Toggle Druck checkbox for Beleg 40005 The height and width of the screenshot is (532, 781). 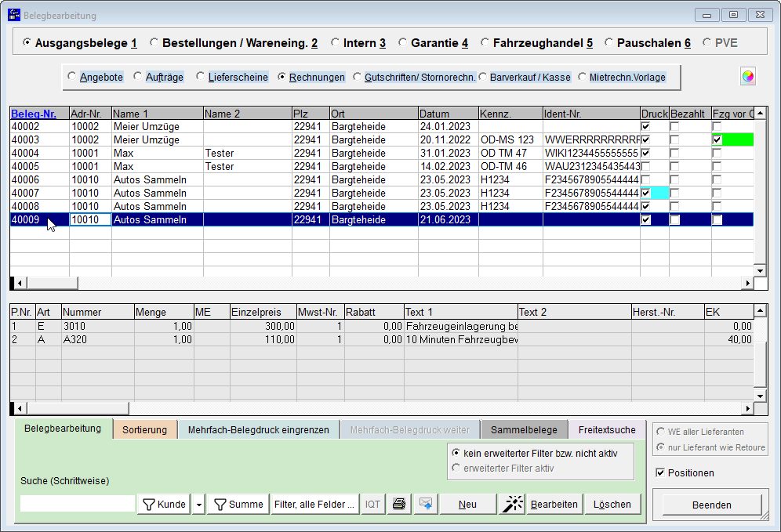click(x=645, y=166)
